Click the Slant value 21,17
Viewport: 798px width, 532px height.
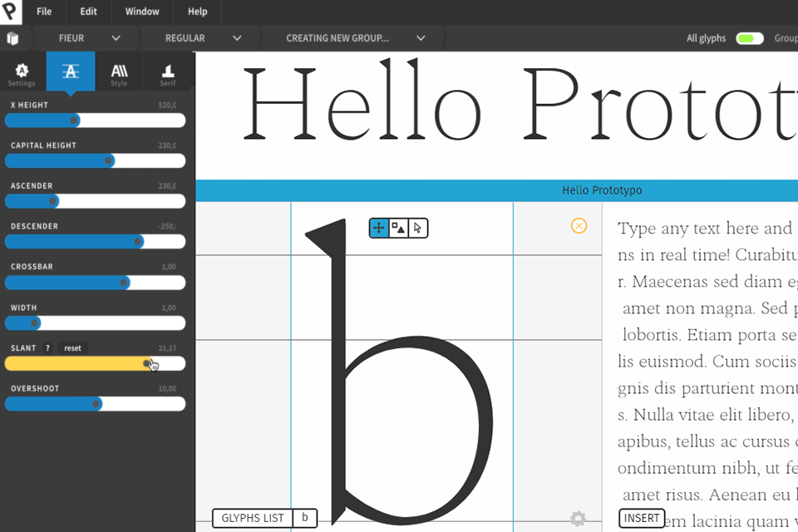tap(167, 348)
